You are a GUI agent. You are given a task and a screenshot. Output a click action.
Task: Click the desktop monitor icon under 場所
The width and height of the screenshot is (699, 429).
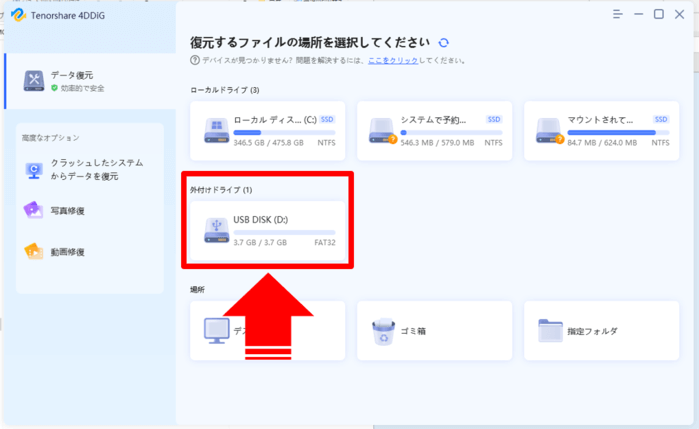tap(217, 330)
